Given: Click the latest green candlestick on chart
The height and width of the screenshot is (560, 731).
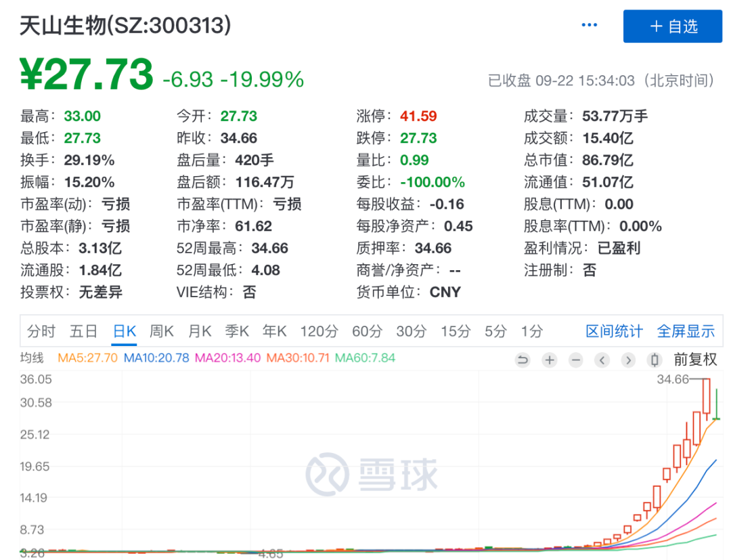Looking at the screenshot, I should (x=717, y=404).
